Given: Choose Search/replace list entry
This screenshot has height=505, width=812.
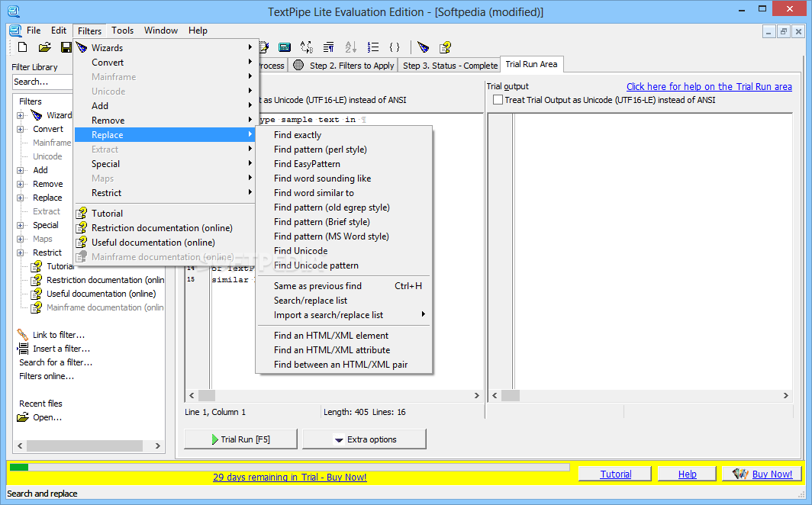Looking at the screenshot, I should point(344,300).
